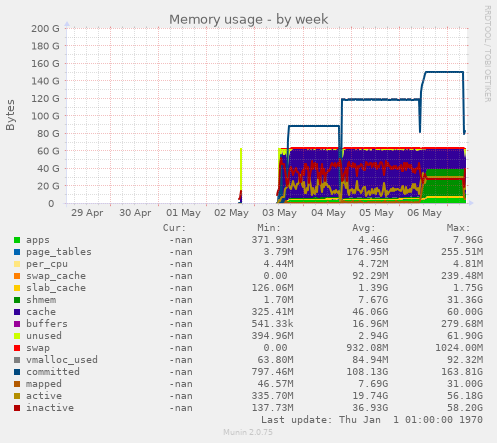
Task: Click the mapped brown legend swatch
Action: (x=17, y=384)
